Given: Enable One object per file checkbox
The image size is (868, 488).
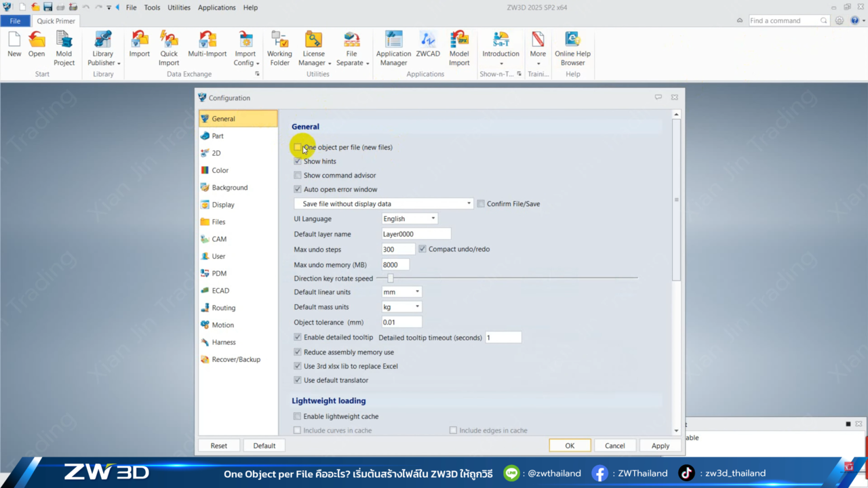Looking at the screenshot, I should pos(298,147).
